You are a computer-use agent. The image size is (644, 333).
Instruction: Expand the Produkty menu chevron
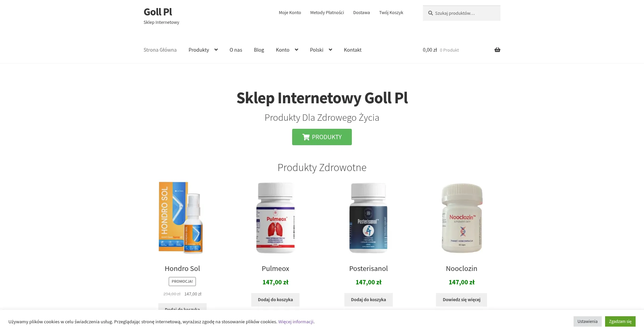coord(216,50)
